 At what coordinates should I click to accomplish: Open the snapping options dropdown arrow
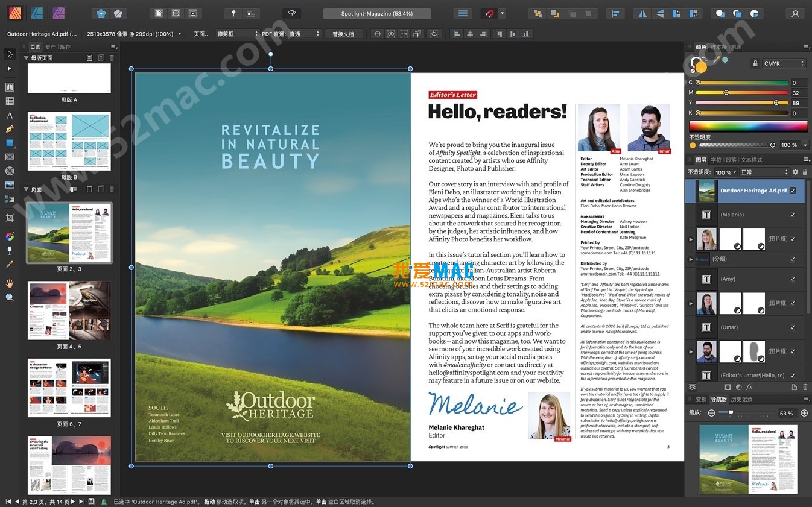(502, 13)
